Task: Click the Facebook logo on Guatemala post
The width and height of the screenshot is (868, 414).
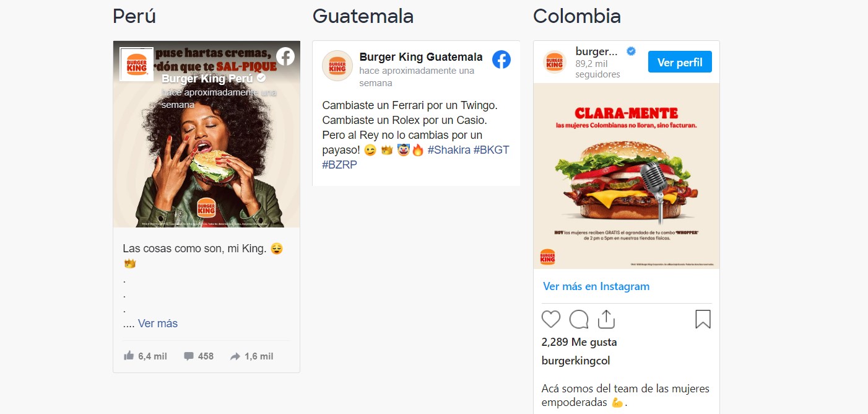Action: [x=501, y=59]
